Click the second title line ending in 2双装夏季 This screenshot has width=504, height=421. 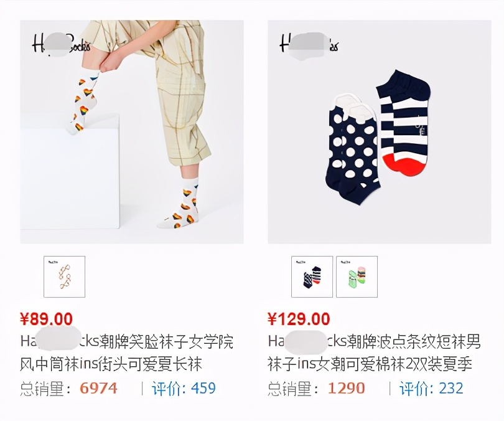(370, 364)
